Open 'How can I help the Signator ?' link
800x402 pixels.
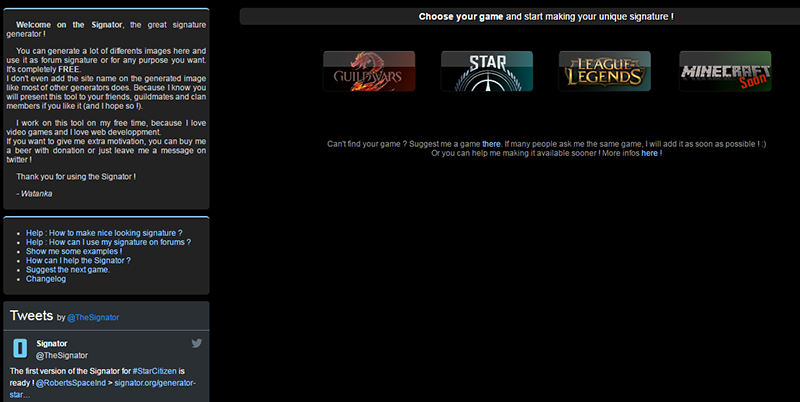[x=78, y=261]
